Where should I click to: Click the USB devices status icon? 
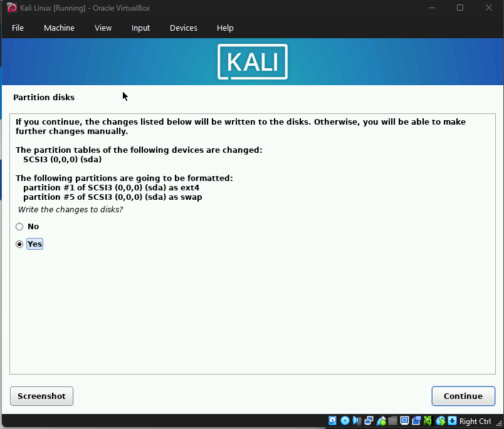coord(381,421)
